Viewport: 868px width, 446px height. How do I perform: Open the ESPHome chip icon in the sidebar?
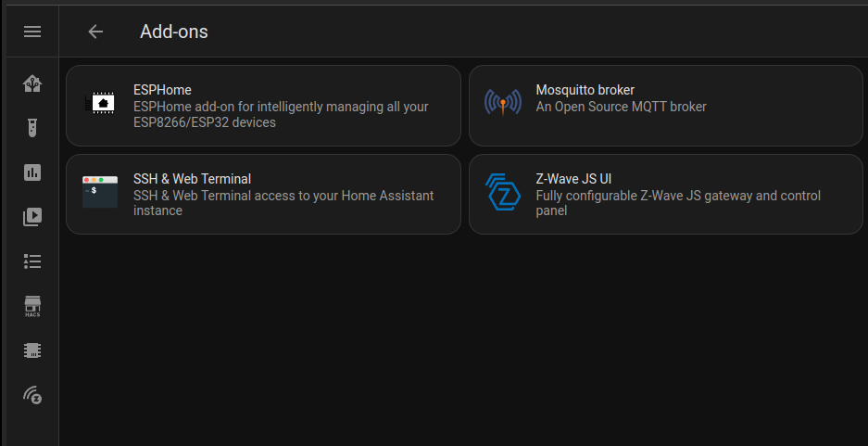32,350
